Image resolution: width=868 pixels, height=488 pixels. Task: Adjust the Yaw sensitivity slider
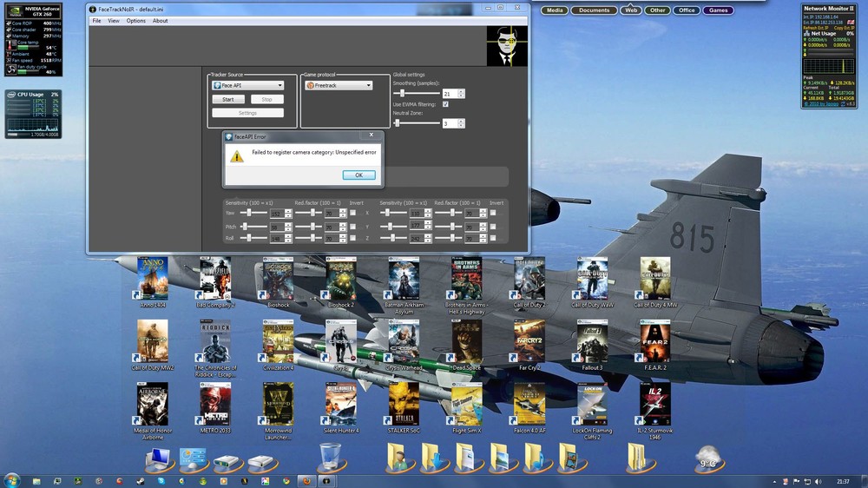(x=253, y=213)
